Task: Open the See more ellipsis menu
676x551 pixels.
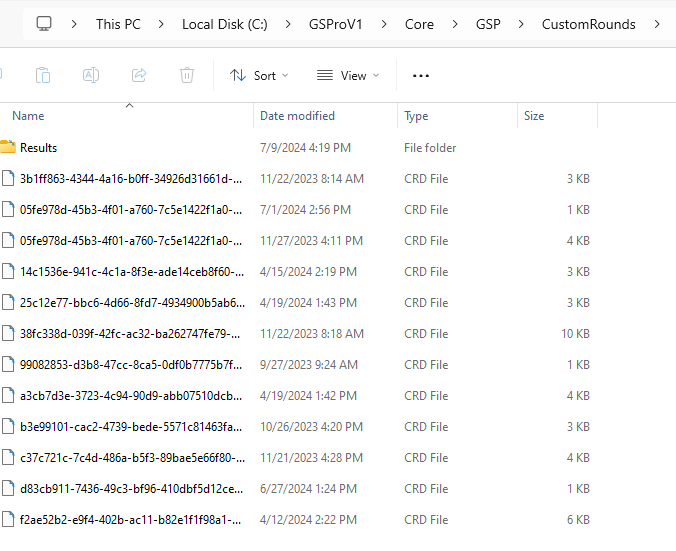Action: pos(421,75)
